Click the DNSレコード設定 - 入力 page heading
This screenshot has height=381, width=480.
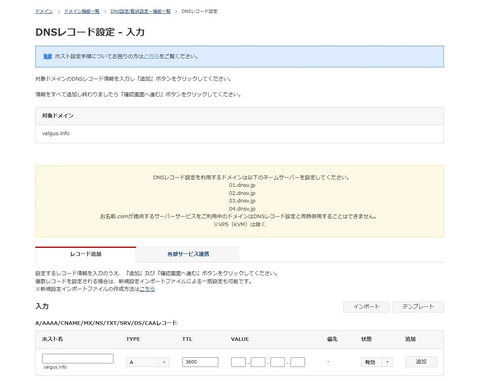90,32
